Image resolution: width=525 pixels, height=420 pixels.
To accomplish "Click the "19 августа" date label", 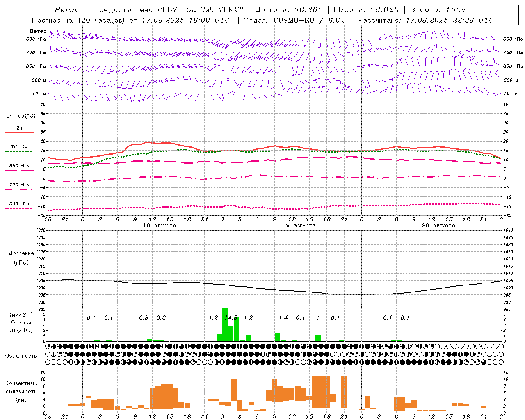I will [x=299, y=226].
